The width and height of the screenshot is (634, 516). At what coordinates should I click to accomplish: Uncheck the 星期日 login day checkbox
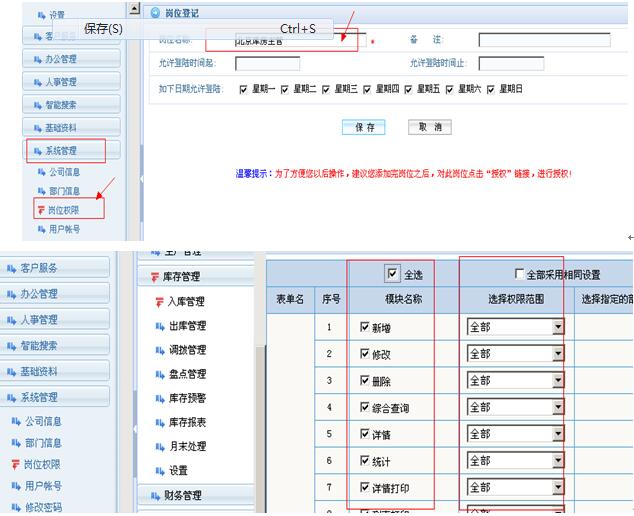pos(491,89)
